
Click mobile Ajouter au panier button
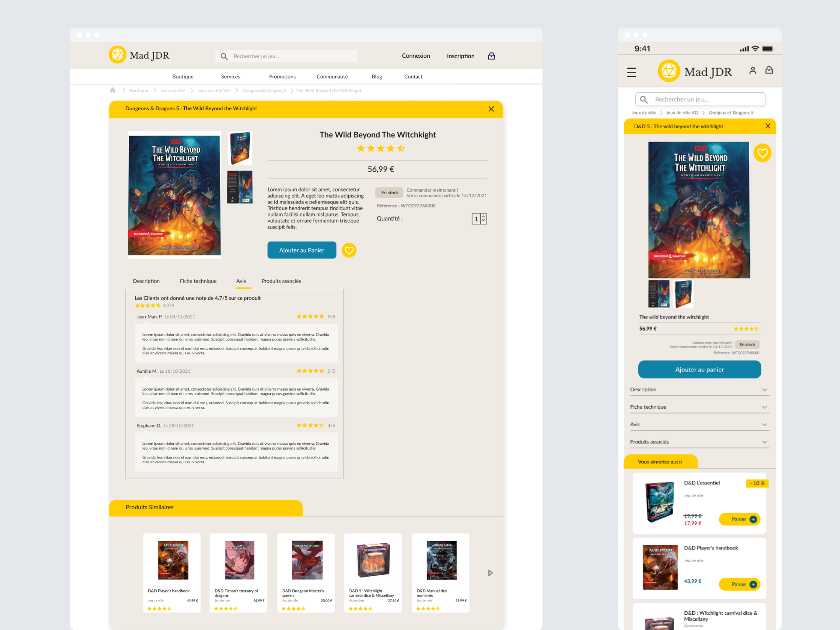pyautogui.click(x=700, y=370)
